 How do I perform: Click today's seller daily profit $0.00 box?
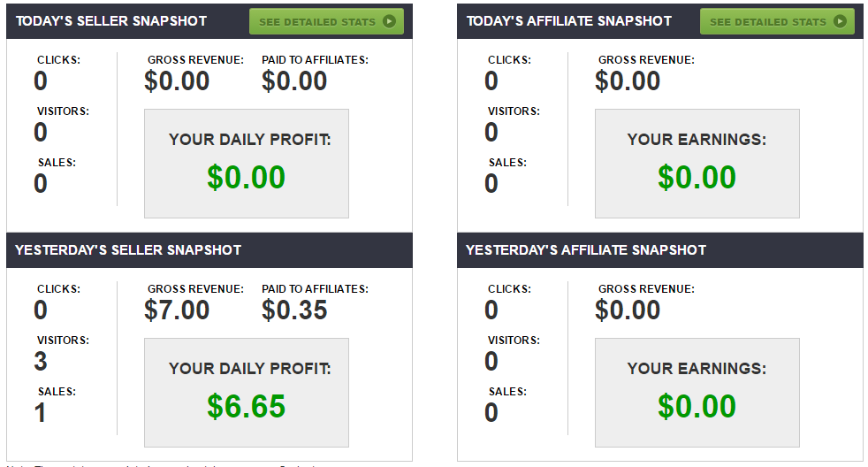[247, 164]
